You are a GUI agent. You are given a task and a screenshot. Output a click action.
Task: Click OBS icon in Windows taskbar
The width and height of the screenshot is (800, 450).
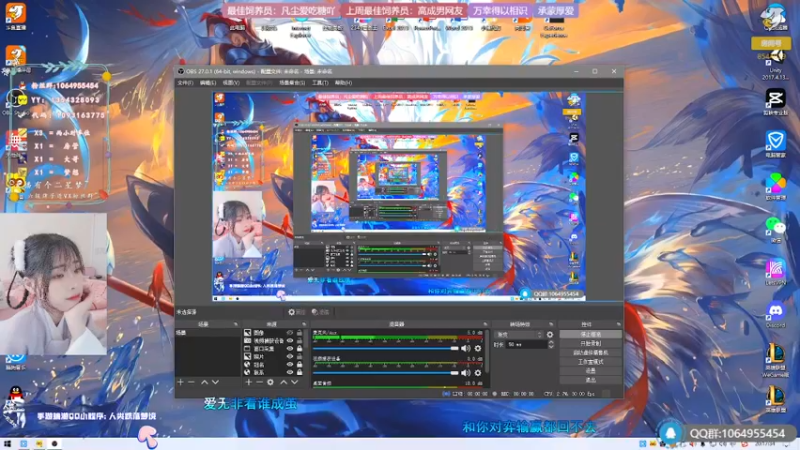55,444
